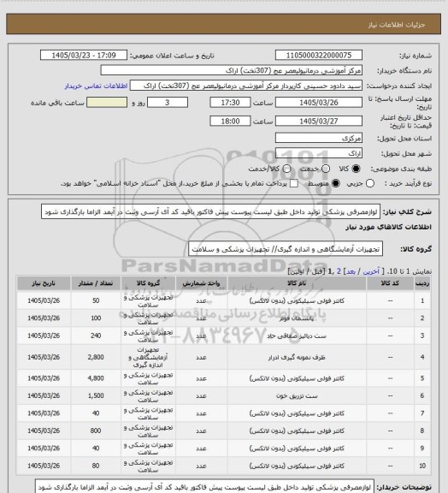
Task: Select row 6 item ست تزریق خون
Action: 297,395
